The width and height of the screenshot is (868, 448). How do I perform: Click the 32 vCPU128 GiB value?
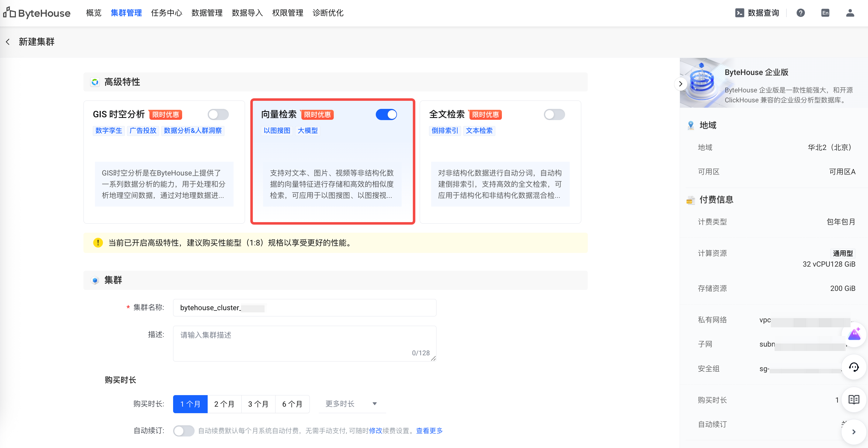pos(829,264)
